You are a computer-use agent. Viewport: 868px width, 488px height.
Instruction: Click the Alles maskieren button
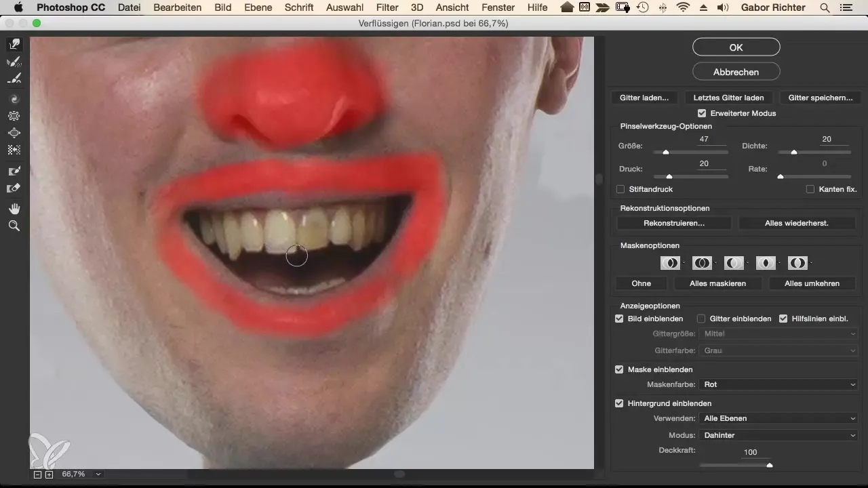click(x=718, y=283)
